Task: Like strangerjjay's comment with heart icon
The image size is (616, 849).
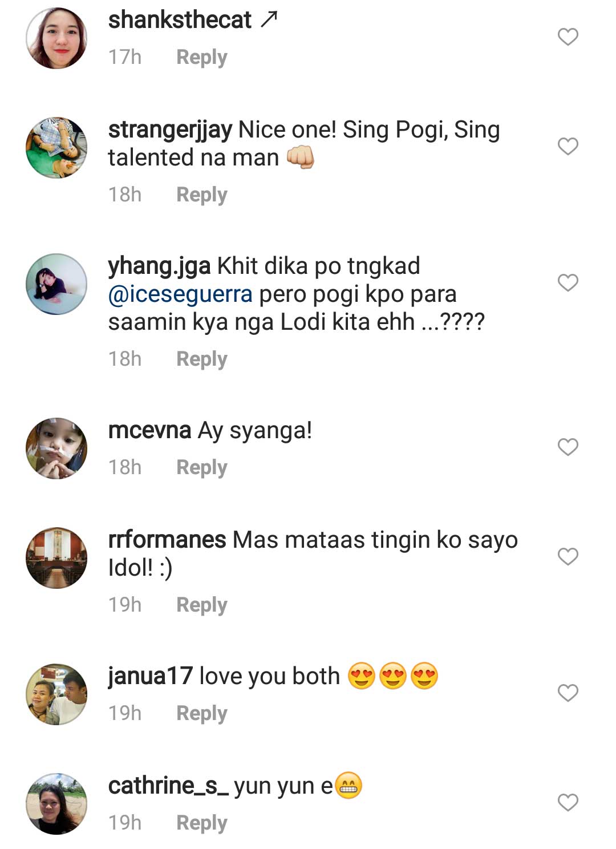Action: tap(568, 147)
